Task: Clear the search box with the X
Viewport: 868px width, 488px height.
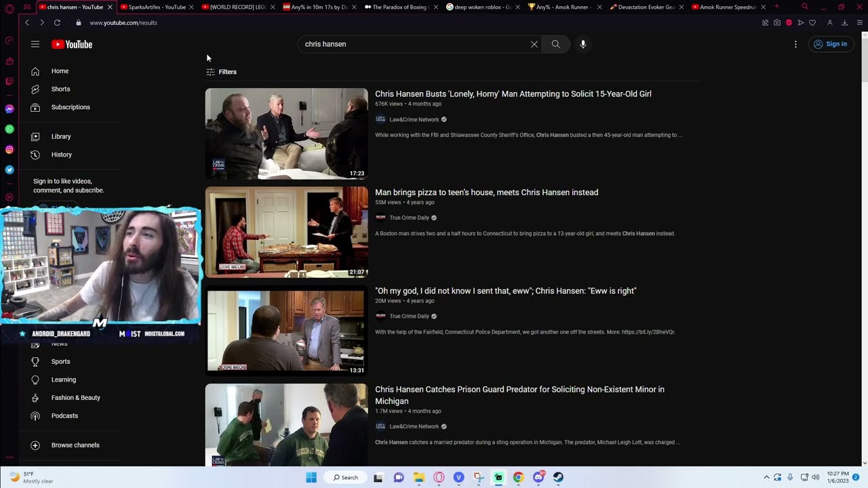Action: click(534, 44)
